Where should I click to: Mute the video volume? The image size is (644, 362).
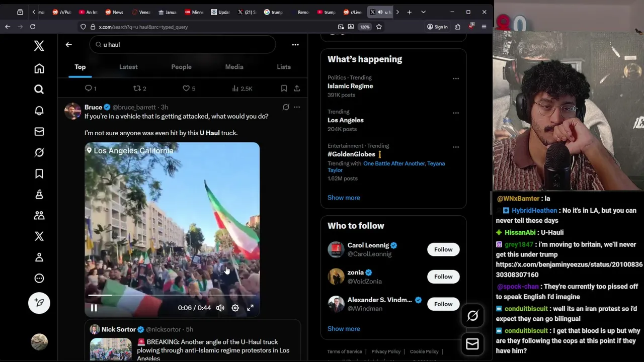coord(220,308)
